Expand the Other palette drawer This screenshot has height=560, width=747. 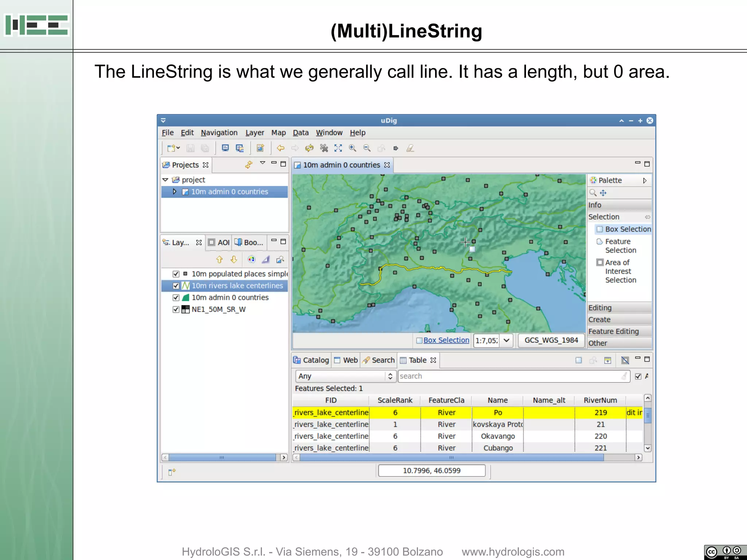[619, 343]
